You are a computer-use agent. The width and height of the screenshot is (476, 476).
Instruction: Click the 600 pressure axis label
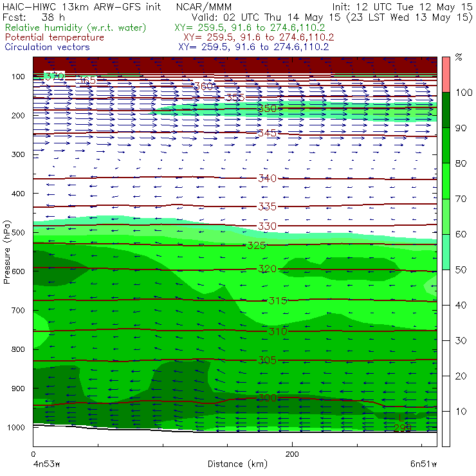pyautogui.click(x=18, y=271)
